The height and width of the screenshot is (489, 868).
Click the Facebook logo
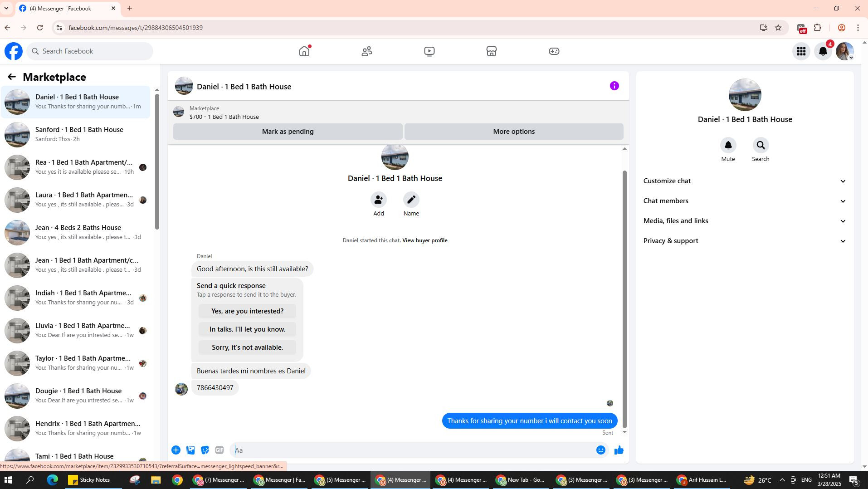(14, 51)
